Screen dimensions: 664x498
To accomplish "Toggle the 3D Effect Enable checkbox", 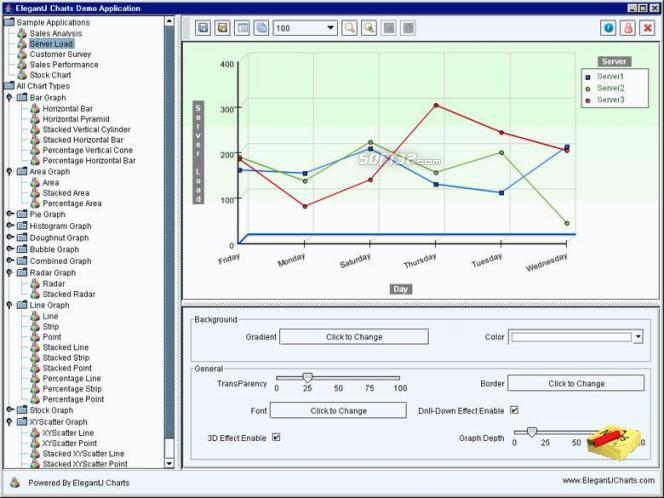I will coord(276,437).
